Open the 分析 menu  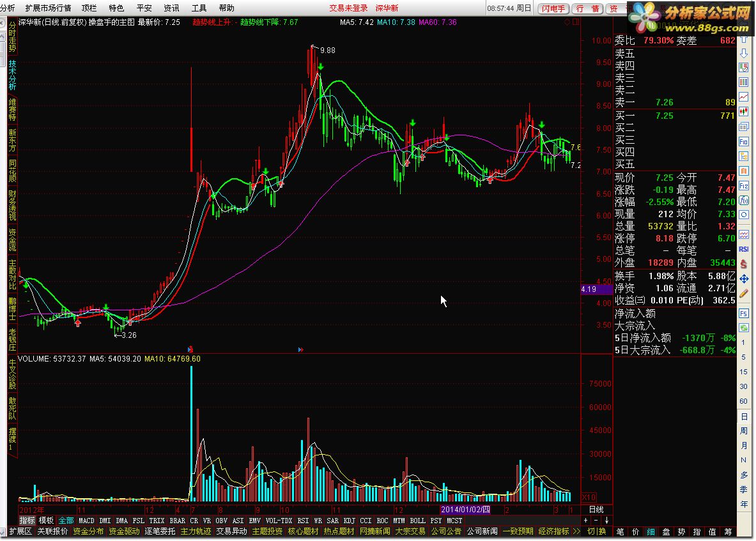(x=8, y=8)
